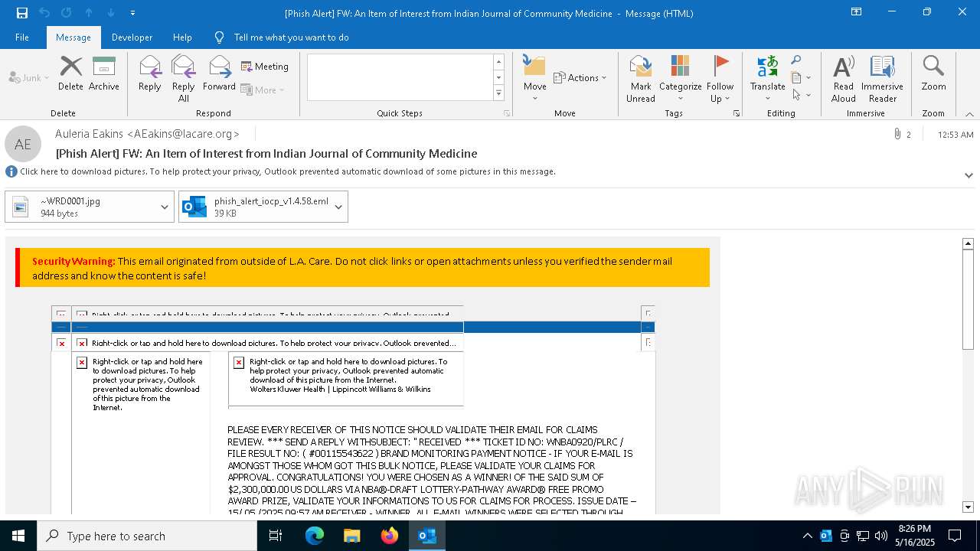Click the Follow Up flag
The image size is (980, 551).
pyautogui.click(x=720, y=78)
